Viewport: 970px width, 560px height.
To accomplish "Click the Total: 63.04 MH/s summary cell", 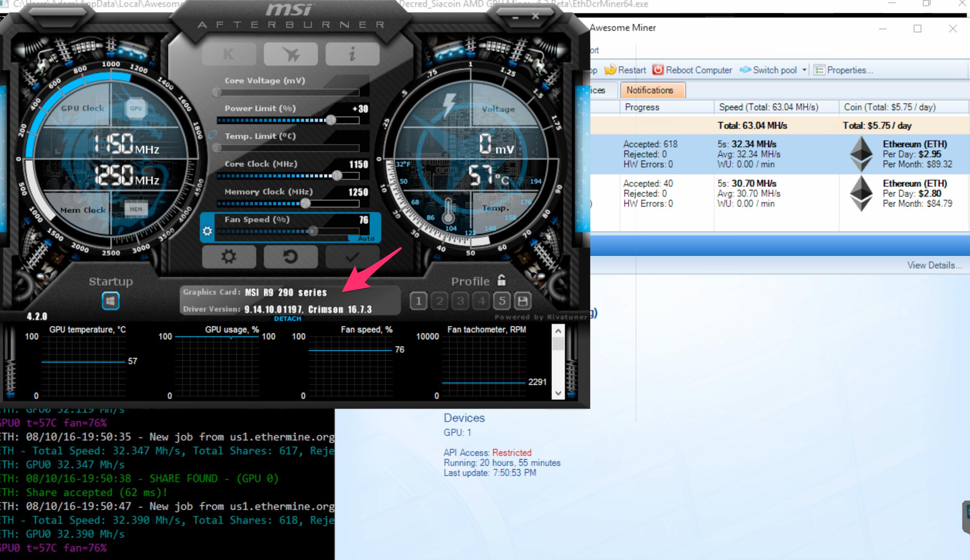I will [x=752, y=126].
